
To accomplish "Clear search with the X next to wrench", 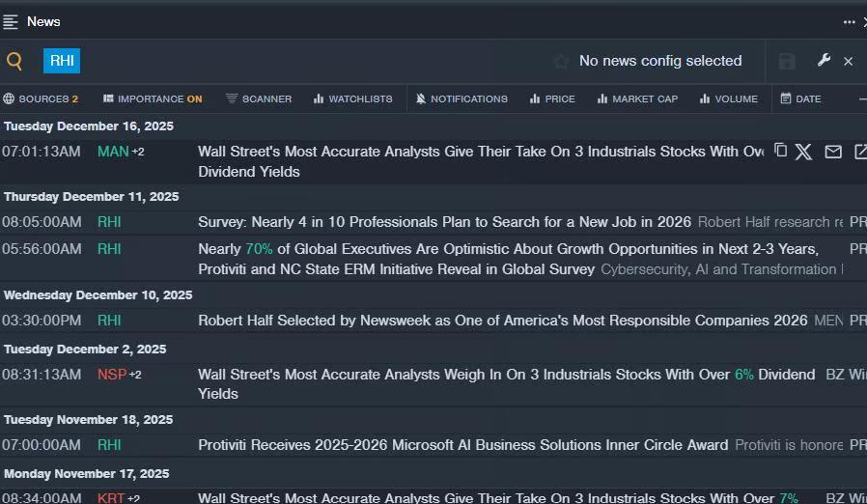I will click(x=848, y=62).
